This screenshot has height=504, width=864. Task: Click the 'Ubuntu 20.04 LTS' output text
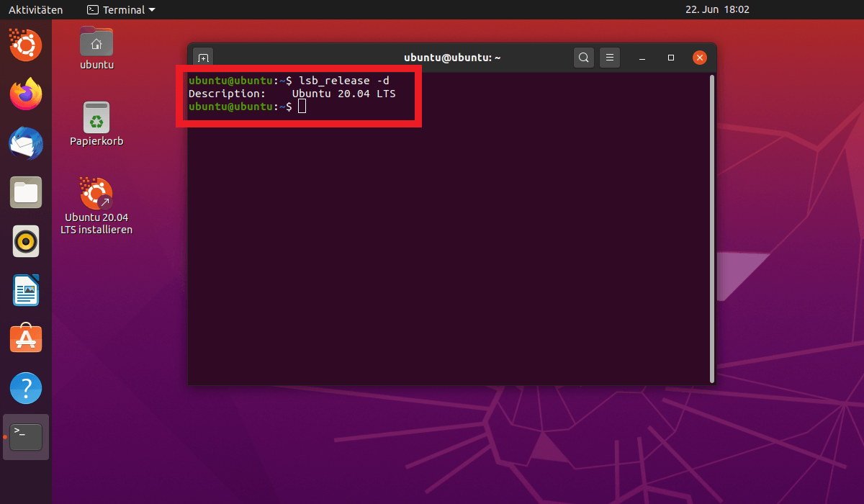pos(344,94)
